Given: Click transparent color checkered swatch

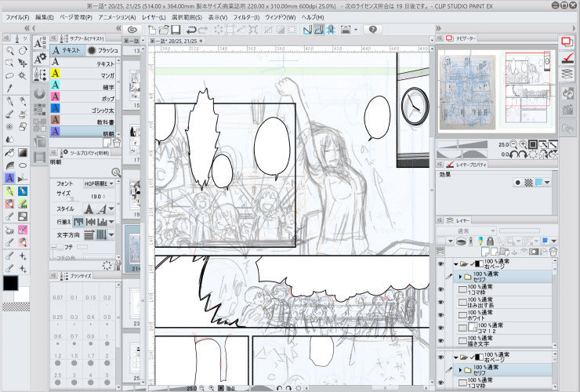Looking at the screenshot, I should point(16,307).
